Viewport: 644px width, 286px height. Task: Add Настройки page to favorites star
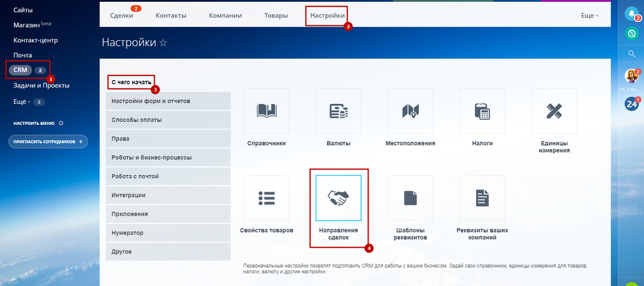pyautogui.click(x=163, y=43)
